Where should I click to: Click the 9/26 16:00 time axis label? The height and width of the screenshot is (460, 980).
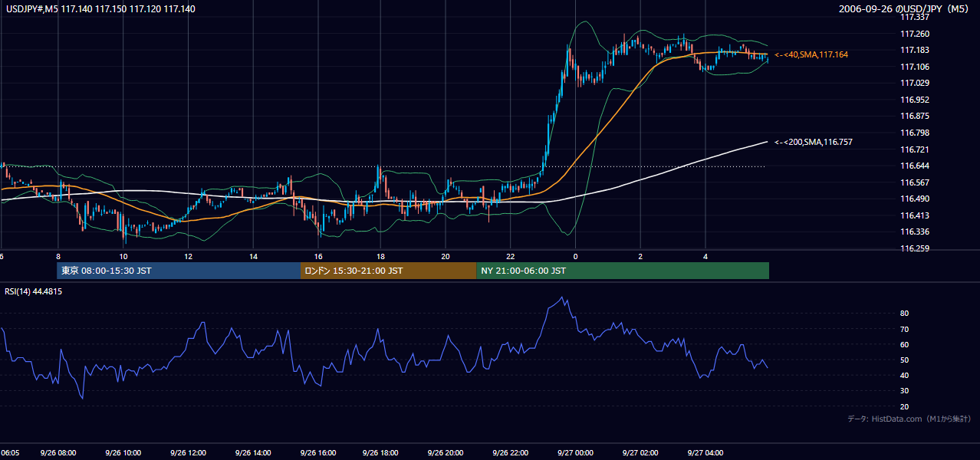tap(318, 453)
